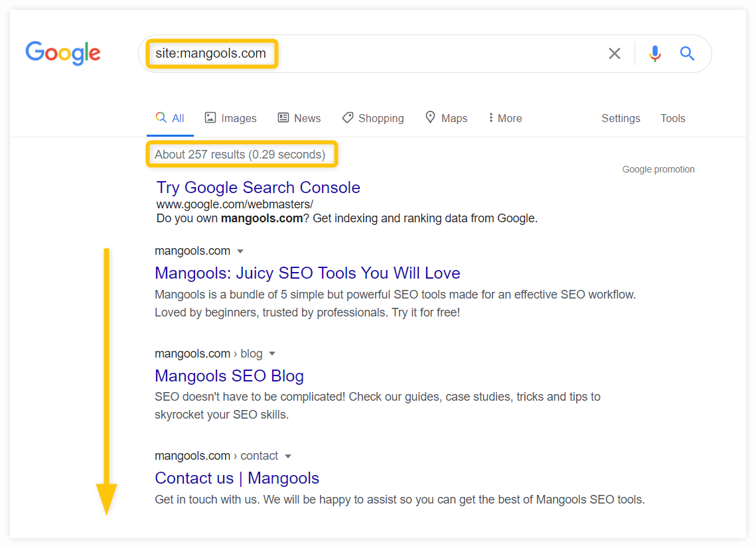This screenshot has height=548, width=756.
Task: Click the 'Get in touch with us' snippet
Action: click(400, 500)
